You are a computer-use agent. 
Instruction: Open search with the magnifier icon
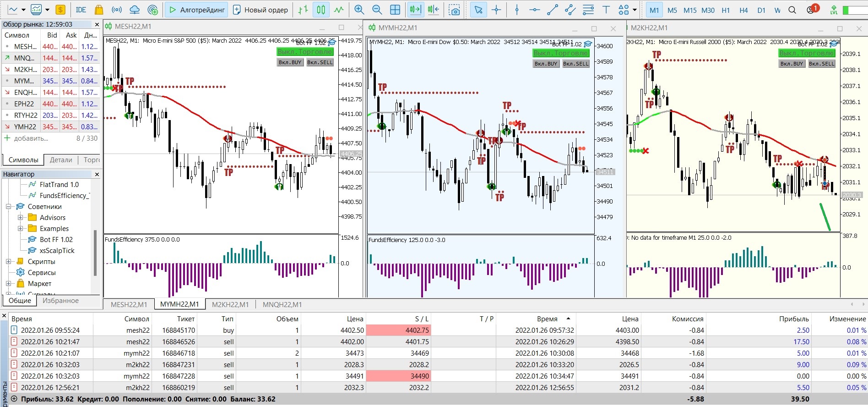(792, 10)
